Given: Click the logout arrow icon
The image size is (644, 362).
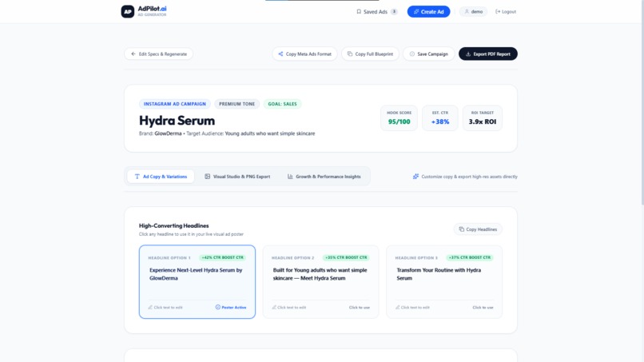Looking at the screenshot, I should point(498,11).
